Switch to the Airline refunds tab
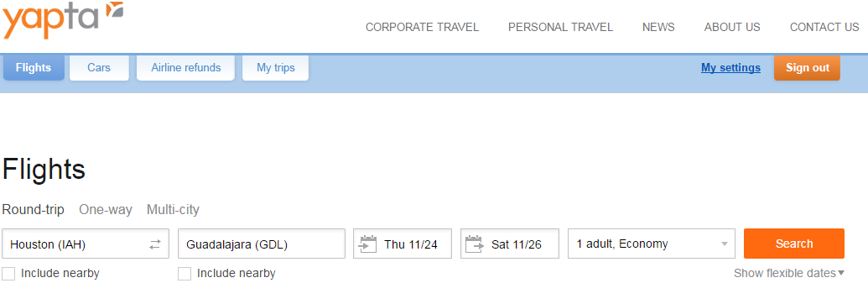868x304 pixels. [186, 68]
